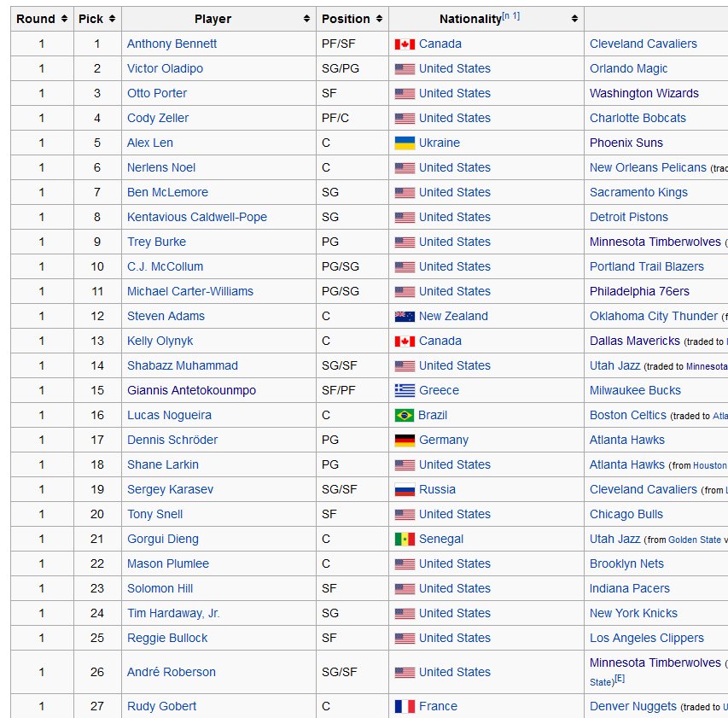
Task: Click the Brazil flag icon
Action: tap(404, 415)
